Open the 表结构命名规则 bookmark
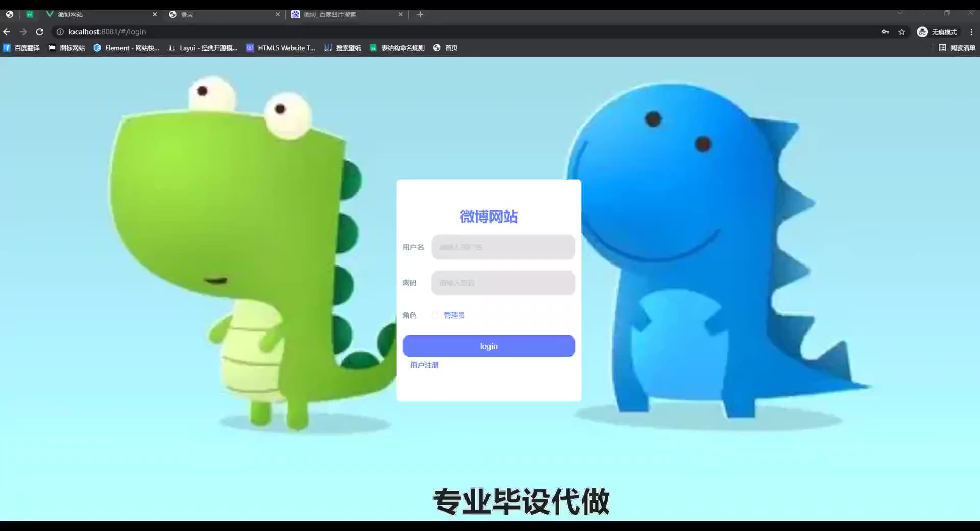Viewport: 980px width, 531px height. [x=397, y=48]
